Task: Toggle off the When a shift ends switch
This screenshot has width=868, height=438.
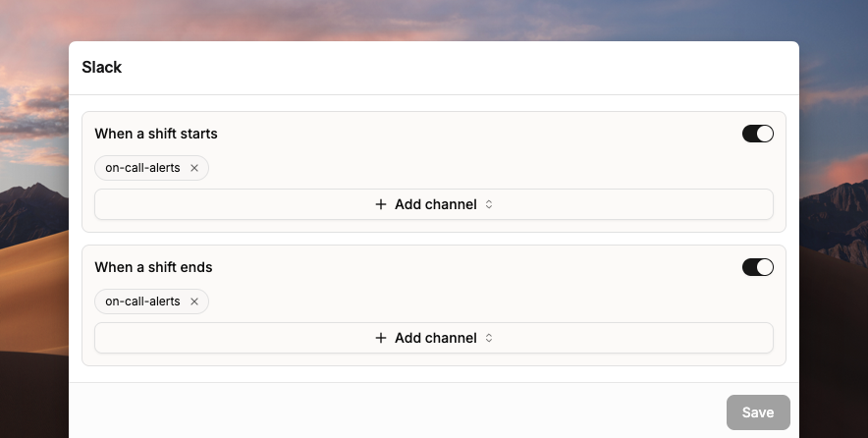Action: pos(758,267)
